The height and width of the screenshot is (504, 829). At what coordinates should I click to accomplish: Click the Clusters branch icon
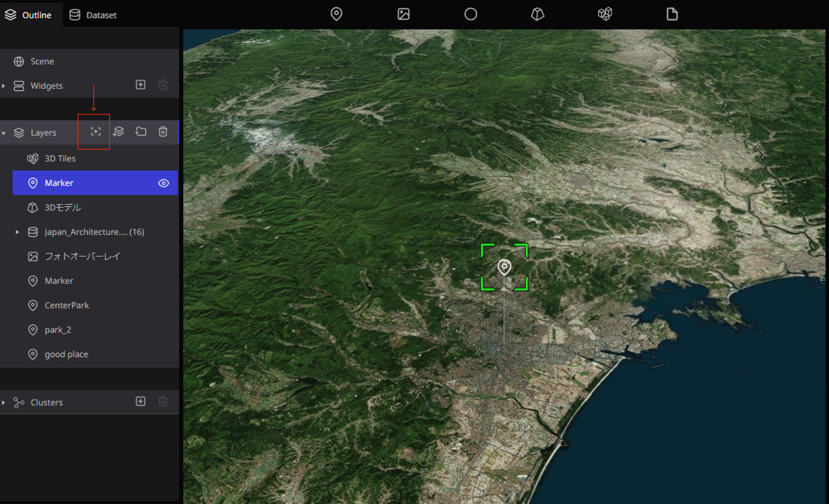(x=19, y=403)
